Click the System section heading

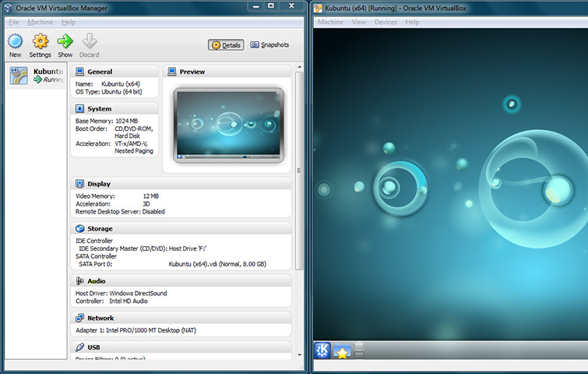pos(100,109)
